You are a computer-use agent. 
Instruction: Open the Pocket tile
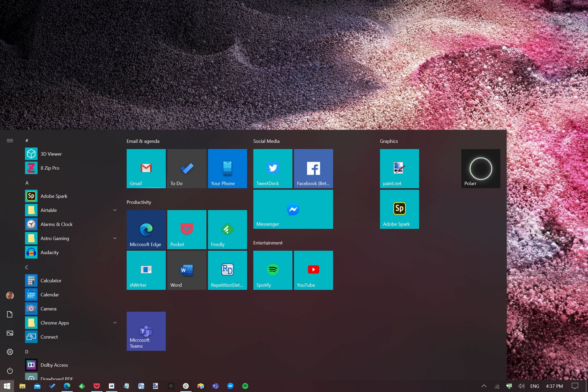point(186,229)
